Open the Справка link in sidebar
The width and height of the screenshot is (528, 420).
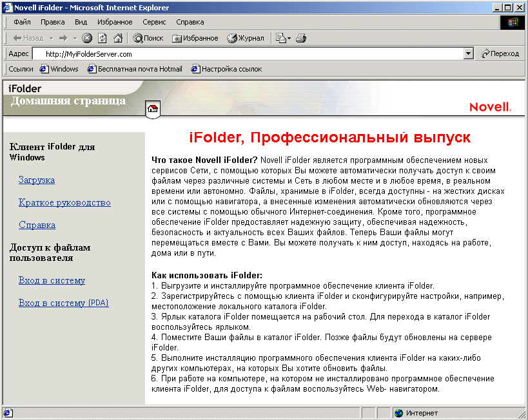(37, 225)
